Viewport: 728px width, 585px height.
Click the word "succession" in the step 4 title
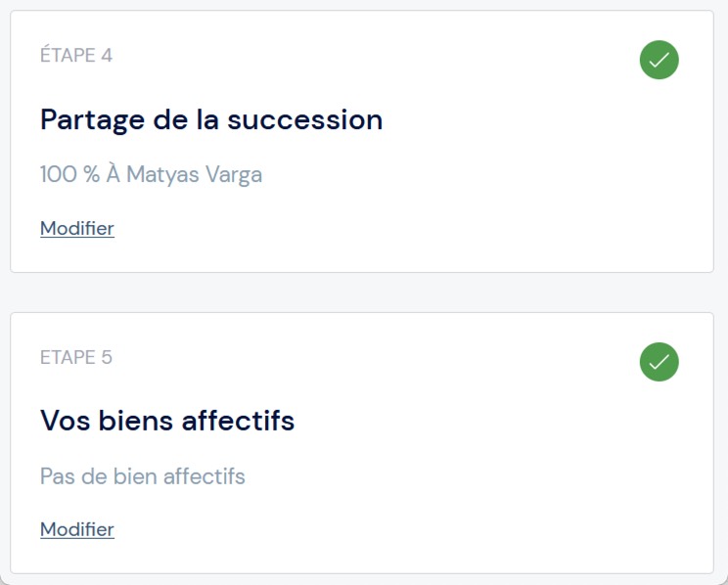point(305,119)
